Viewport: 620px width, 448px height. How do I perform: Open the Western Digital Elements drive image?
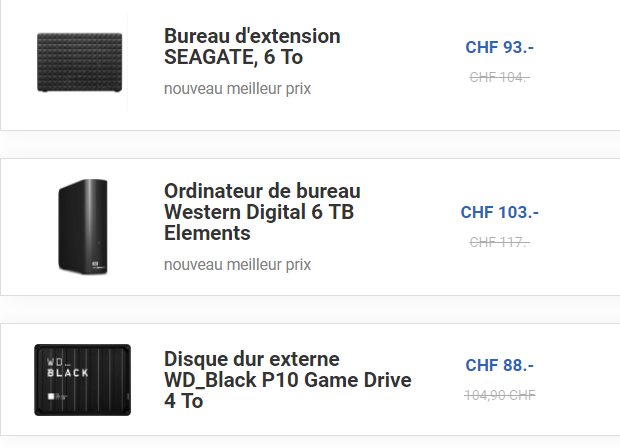tap(82, 227)
